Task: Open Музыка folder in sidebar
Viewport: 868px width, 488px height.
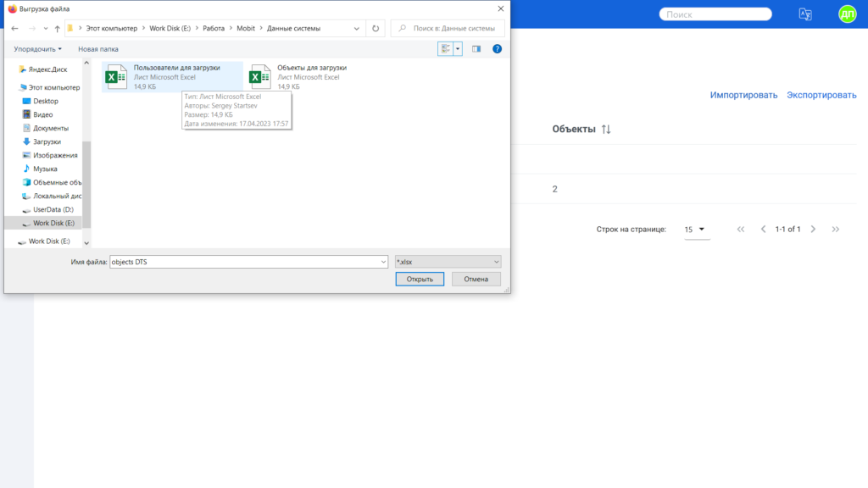Action: (40, 169)
